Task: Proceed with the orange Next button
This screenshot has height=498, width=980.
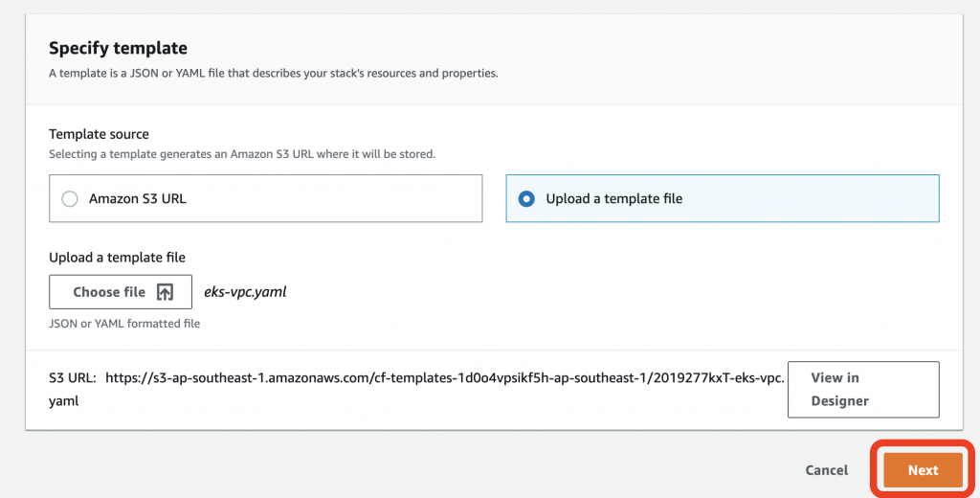Action: pyautogui.click(x=923, y=470)
